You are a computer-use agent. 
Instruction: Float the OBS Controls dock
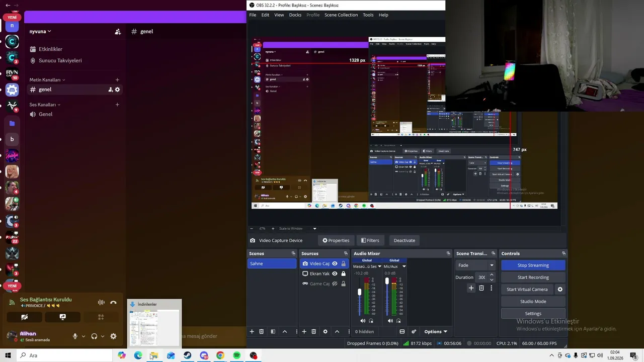[x=563, y=253]
